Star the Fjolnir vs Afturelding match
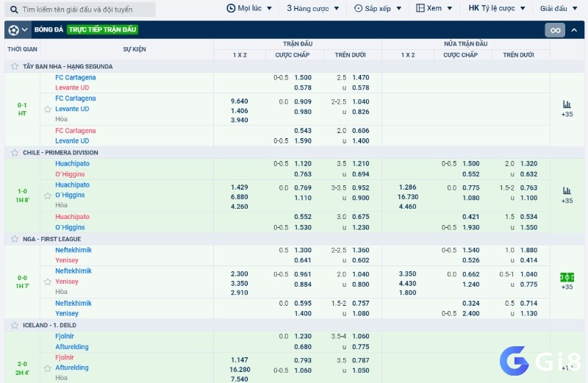The image size is (588, 383). (x=48, y=368)
